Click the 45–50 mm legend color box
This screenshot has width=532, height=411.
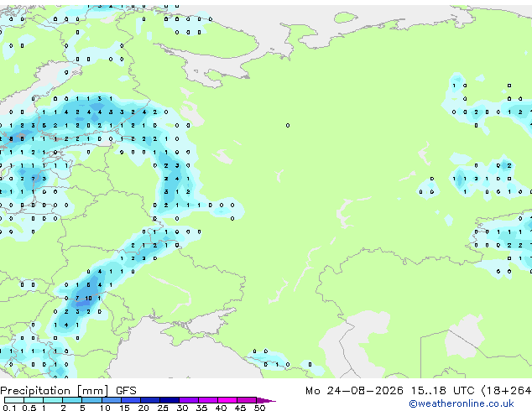click(247, 400)
